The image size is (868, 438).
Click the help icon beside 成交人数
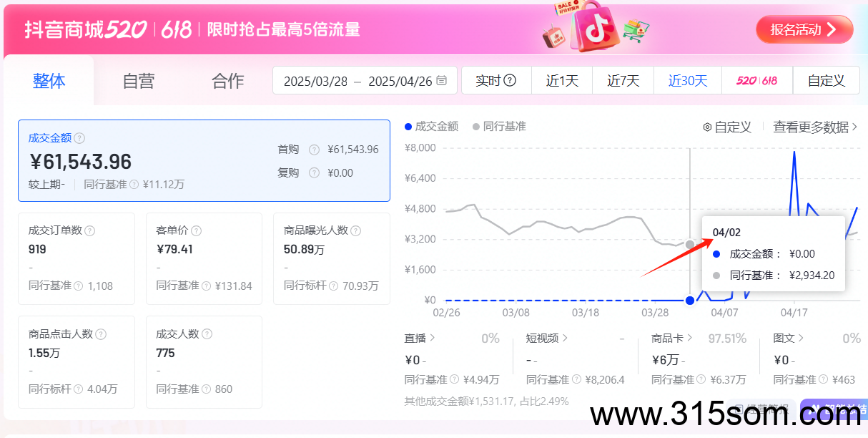click(207, 334)
